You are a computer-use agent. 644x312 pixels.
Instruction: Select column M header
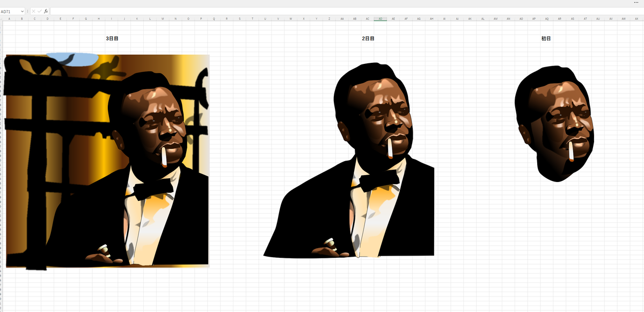163,19
